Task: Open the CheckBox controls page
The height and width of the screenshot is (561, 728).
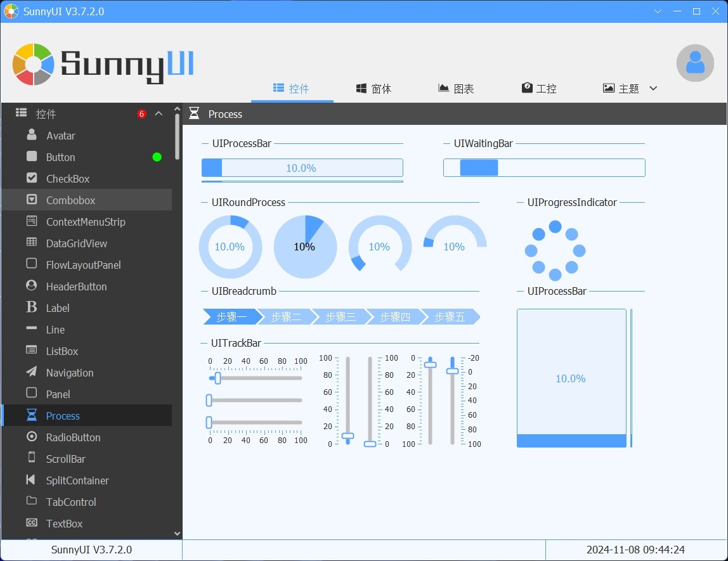Action: coord(67,179)
